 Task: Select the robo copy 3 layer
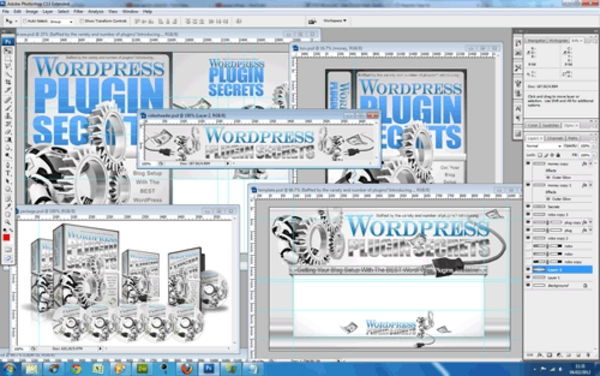[x=562, y=215]
